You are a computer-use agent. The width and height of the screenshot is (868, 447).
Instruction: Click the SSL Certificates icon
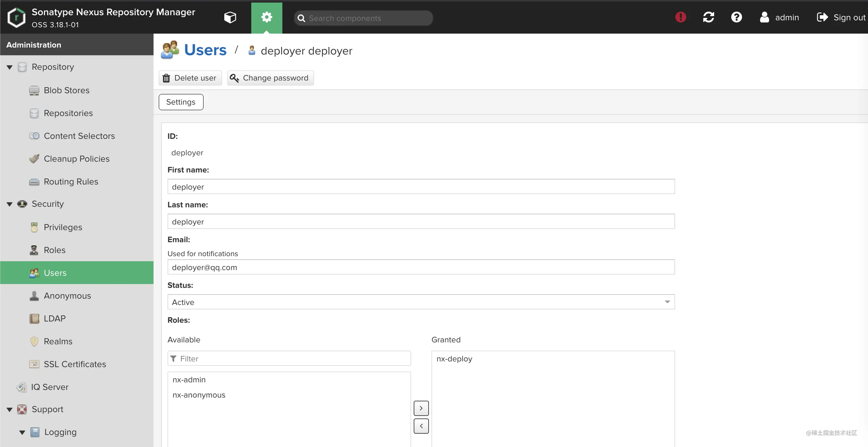(34, 364)
